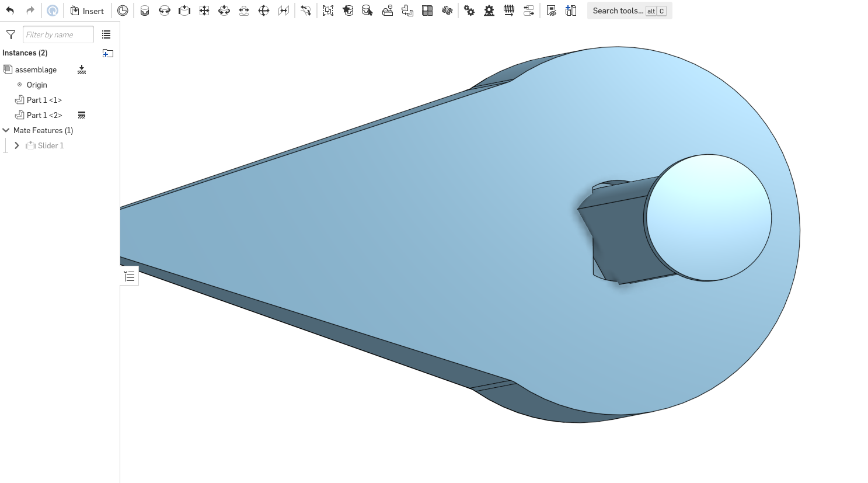Select the Ball mate tool

tap(264, 11)
